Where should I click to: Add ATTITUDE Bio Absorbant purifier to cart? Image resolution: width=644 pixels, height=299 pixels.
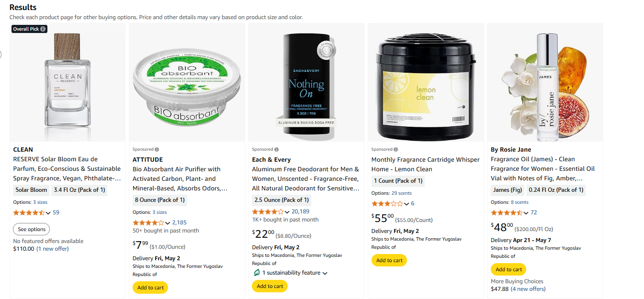[x=150, y=288]
